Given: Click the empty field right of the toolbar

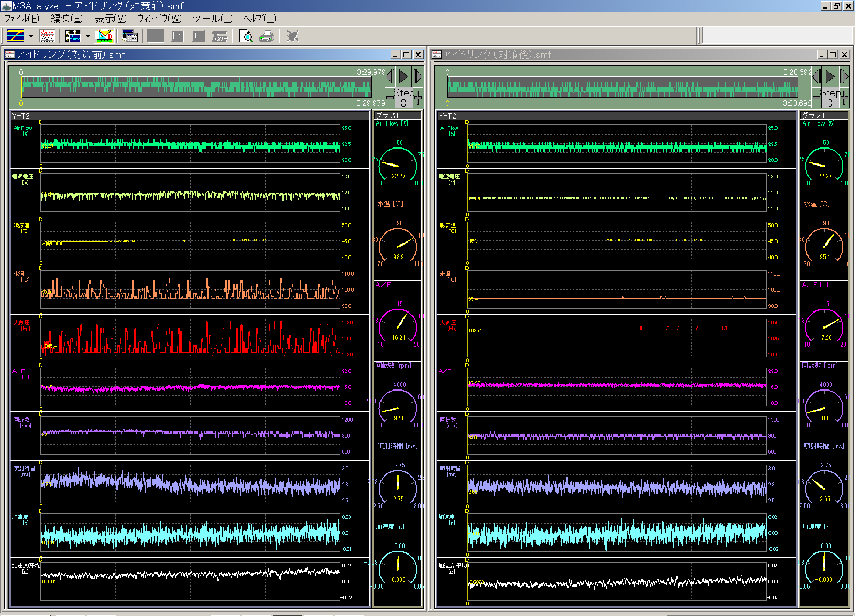Looking at the screenshot, I should pos(776,36).
